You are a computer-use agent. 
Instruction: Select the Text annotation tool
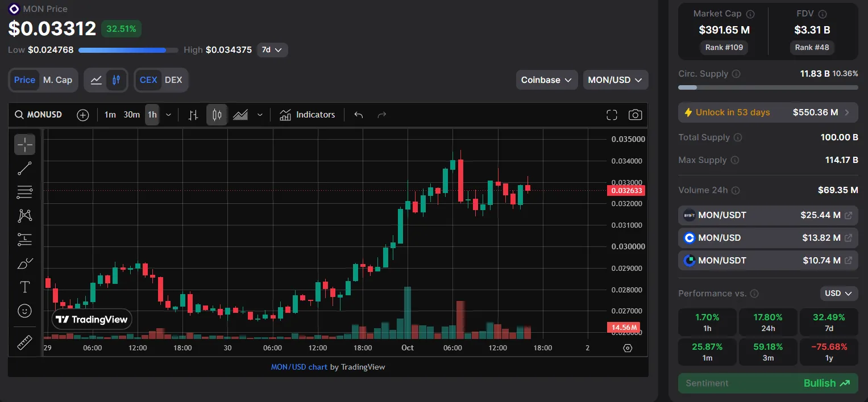24,287
